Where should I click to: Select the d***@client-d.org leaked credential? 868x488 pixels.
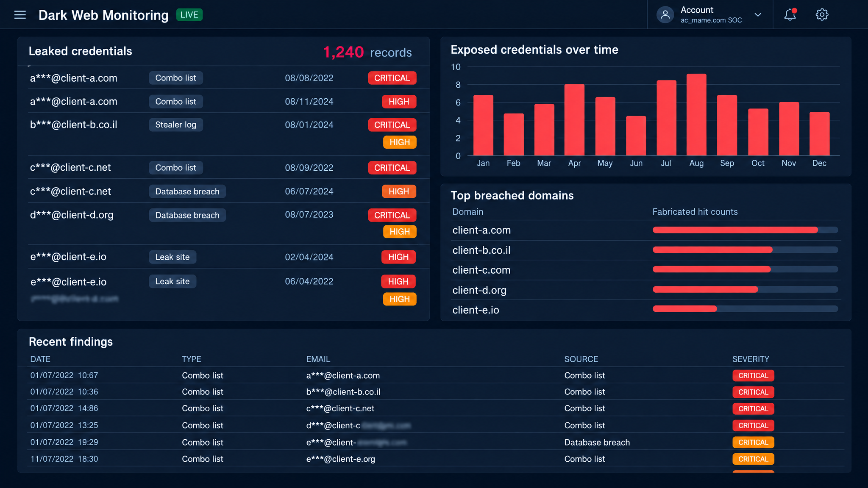(x=72, y=215)
